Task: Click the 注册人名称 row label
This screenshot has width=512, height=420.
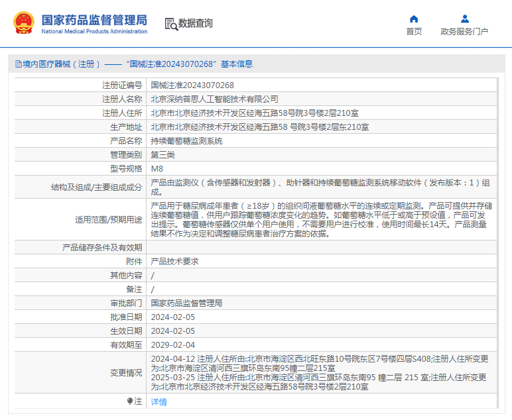Action: [x=122, y=99]
